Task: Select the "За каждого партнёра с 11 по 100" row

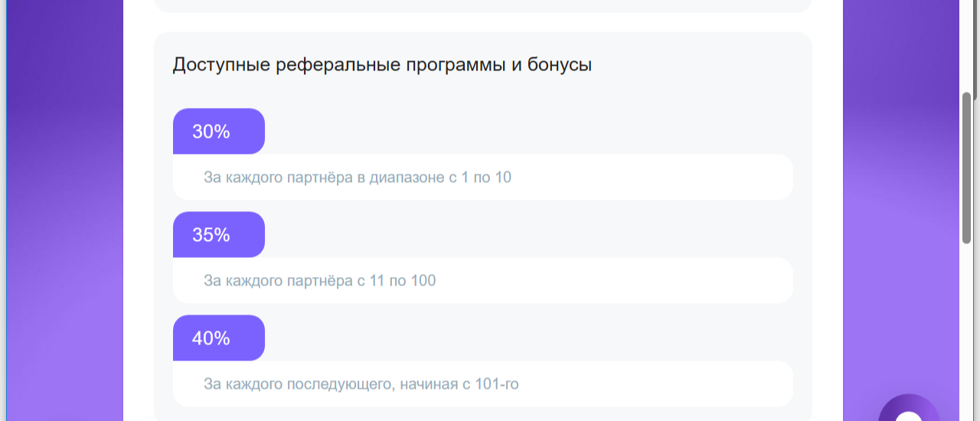Action: click(x=482, y=281)
